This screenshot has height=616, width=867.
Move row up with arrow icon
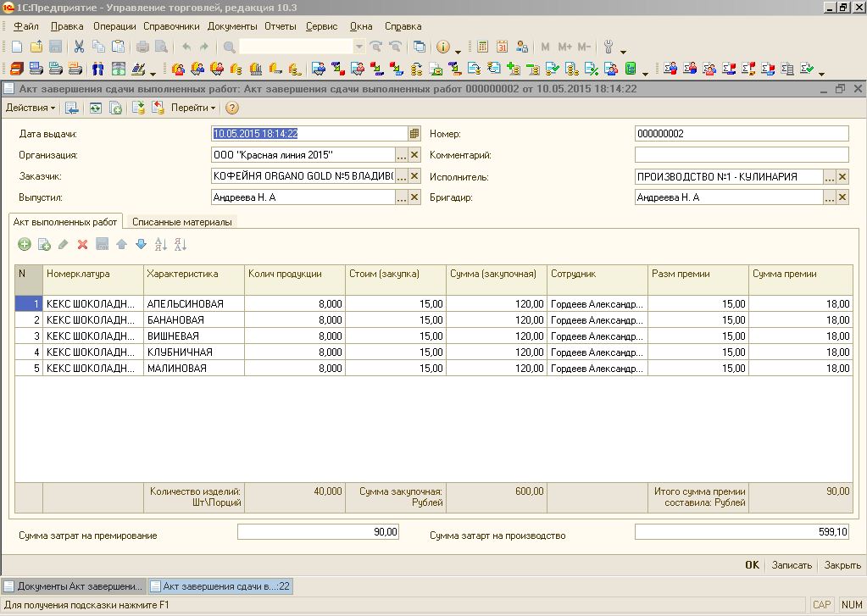click(x=122, y=244)
